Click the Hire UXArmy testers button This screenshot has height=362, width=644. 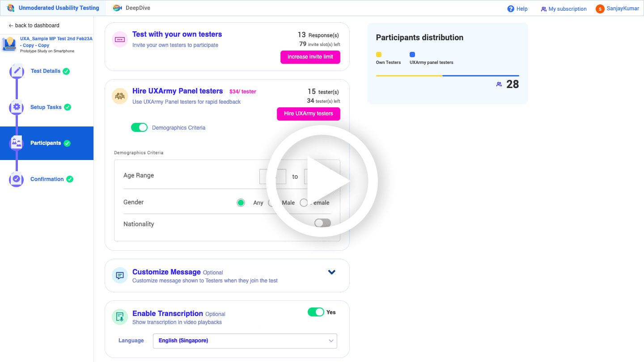pos(309,114)
